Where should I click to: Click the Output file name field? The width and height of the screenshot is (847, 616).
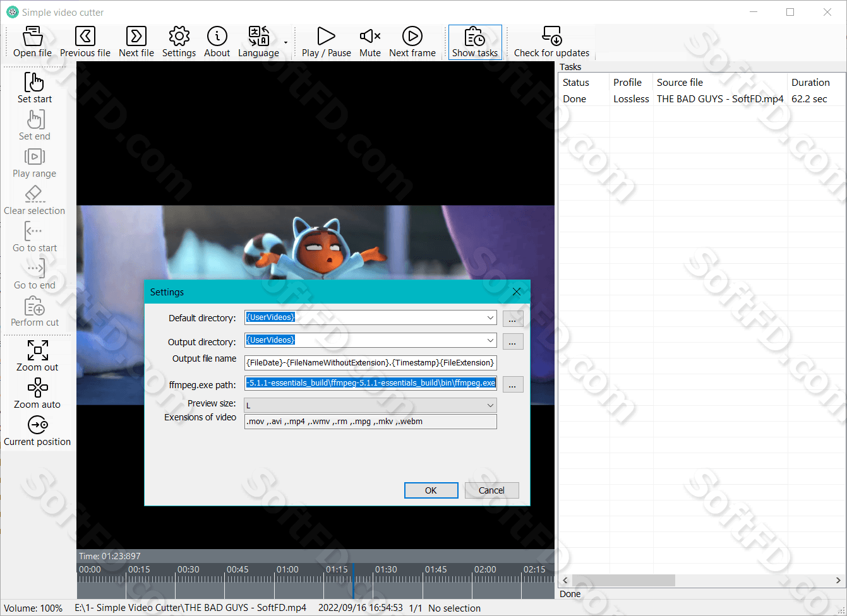[371, 363]
